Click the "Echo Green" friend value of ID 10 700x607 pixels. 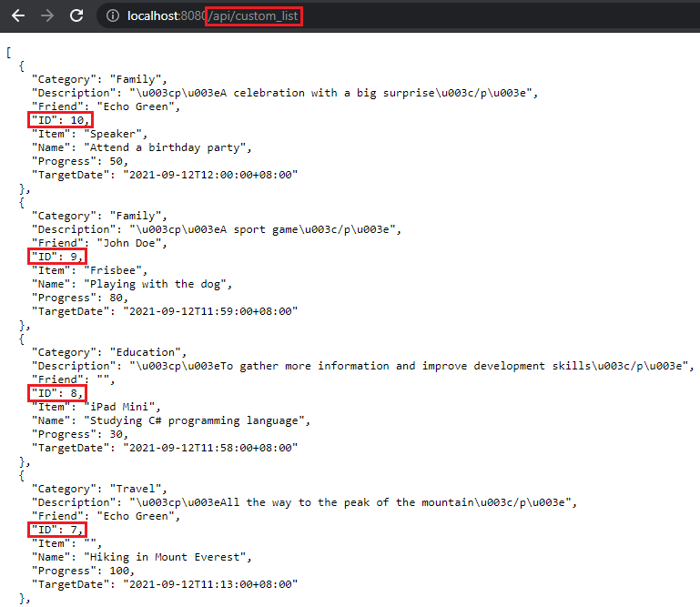coord(138,106)
